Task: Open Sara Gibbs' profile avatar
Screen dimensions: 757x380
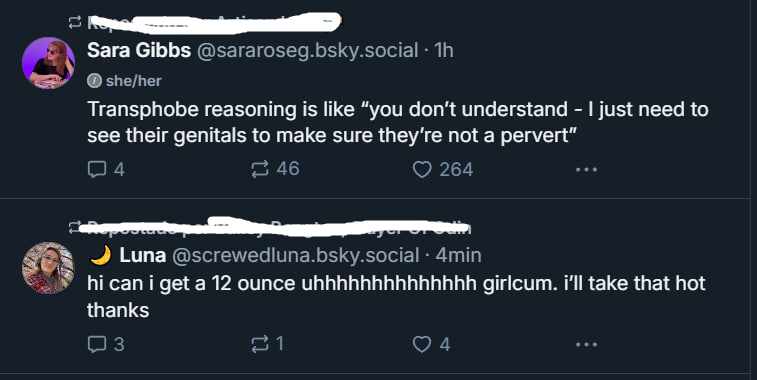Action: [x=48, y=63]
